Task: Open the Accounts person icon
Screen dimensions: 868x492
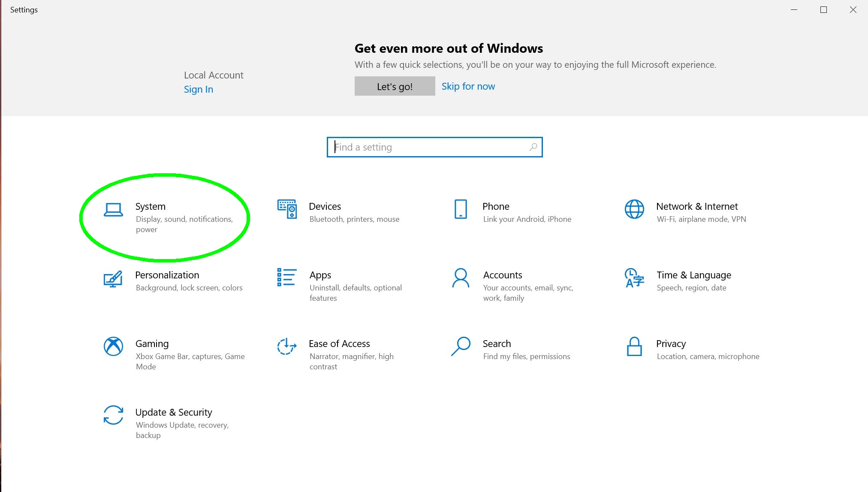Action: pos(461,278)
